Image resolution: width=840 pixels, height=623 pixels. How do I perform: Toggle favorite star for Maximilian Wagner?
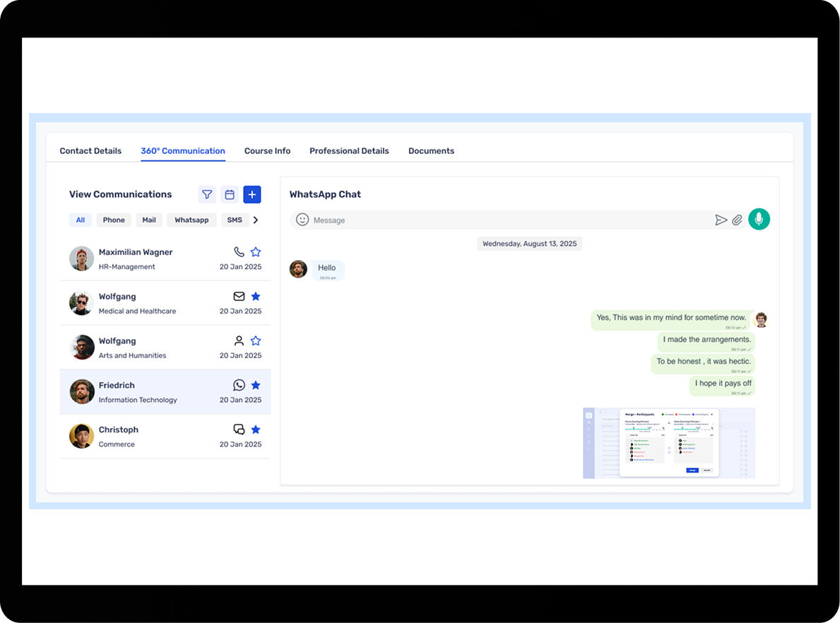[256, 252]
